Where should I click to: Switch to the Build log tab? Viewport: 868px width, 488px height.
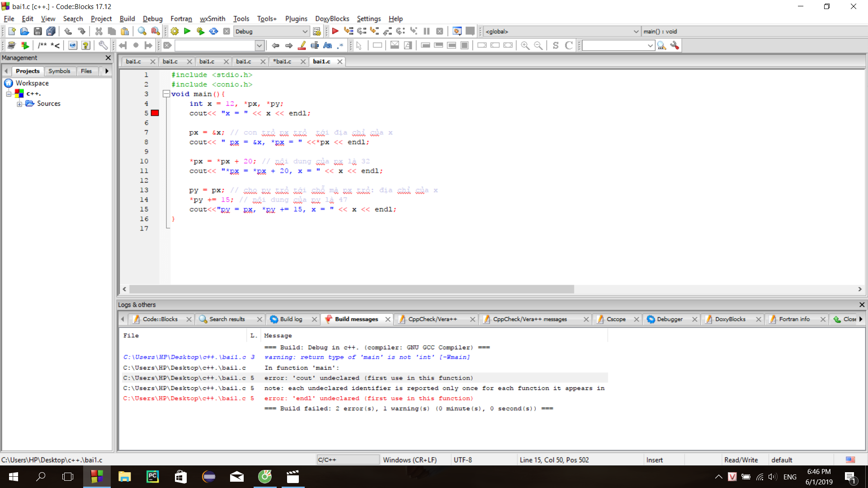tap(291, 319)
